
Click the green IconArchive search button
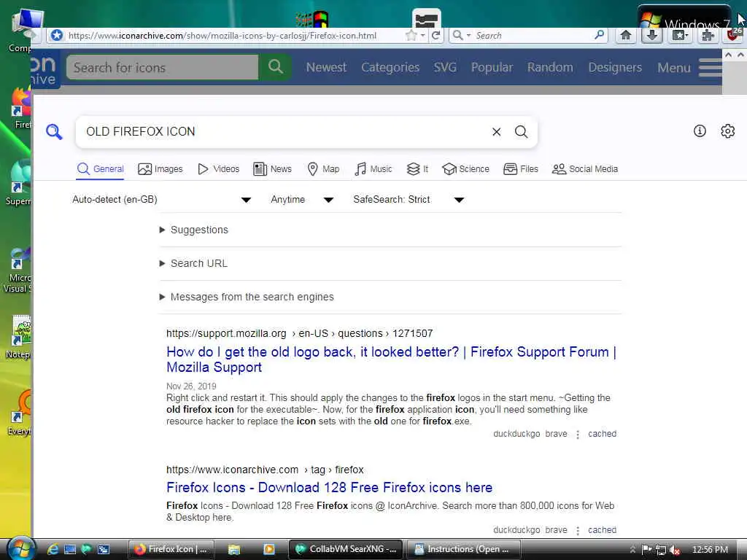[275, 66]
